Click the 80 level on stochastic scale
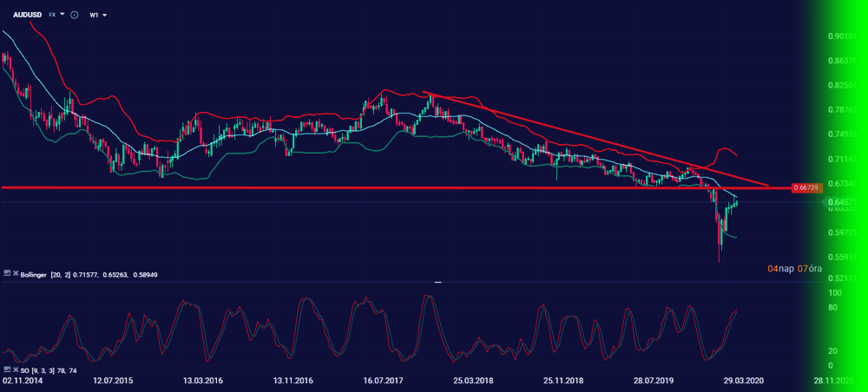 [x=832, y=308]
